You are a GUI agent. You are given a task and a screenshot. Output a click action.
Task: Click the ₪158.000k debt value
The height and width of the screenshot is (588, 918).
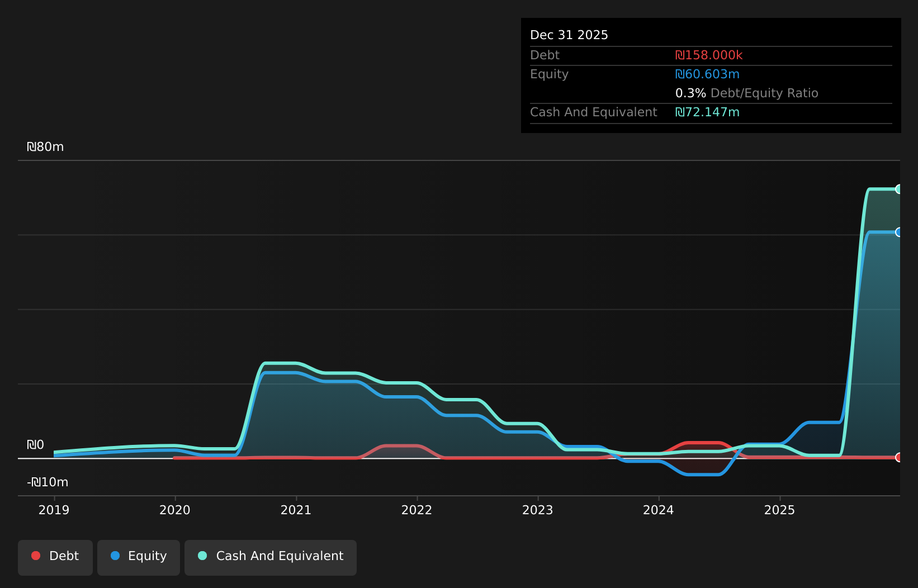click(709, 55)
